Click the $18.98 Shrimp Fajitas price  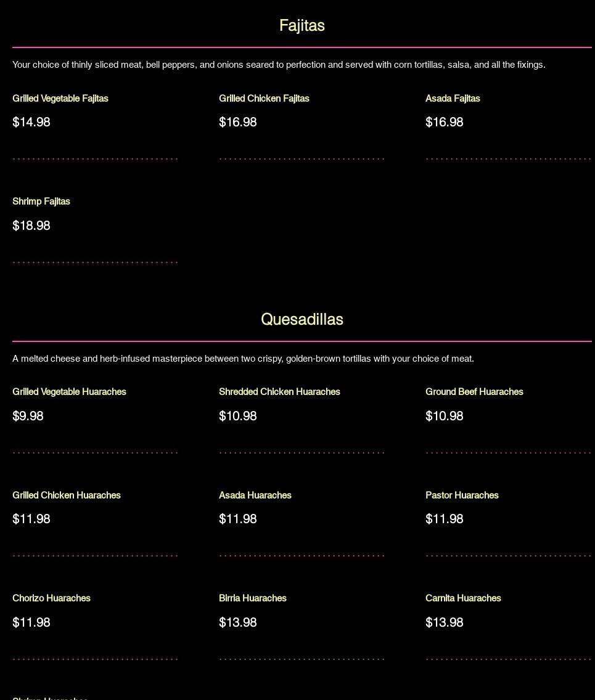pos(31,226)
